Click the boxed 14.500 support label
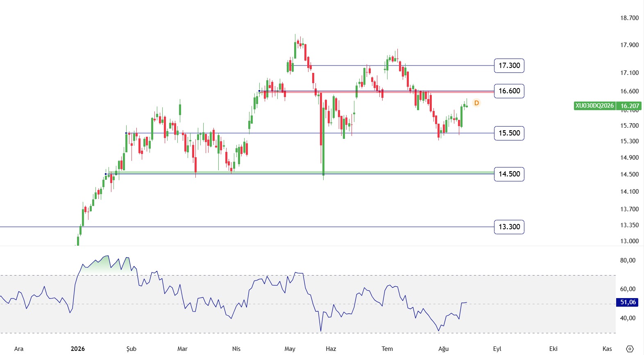The width and height of the screenshot is (644, 355). [509, 174]
